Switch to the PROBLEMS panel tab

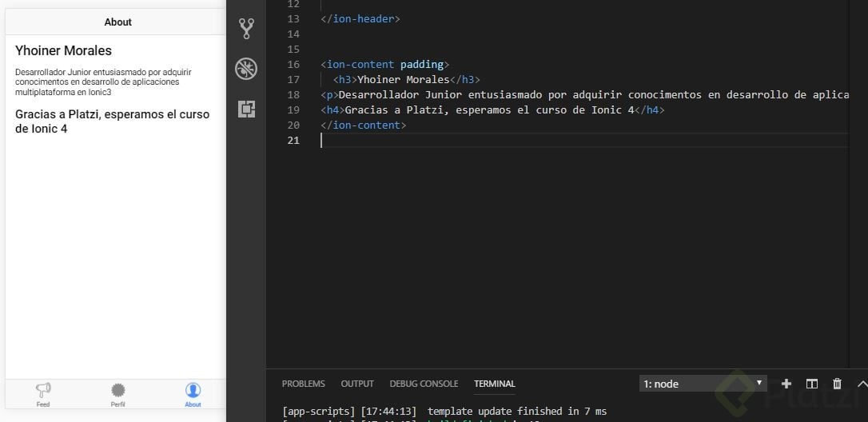304,384
